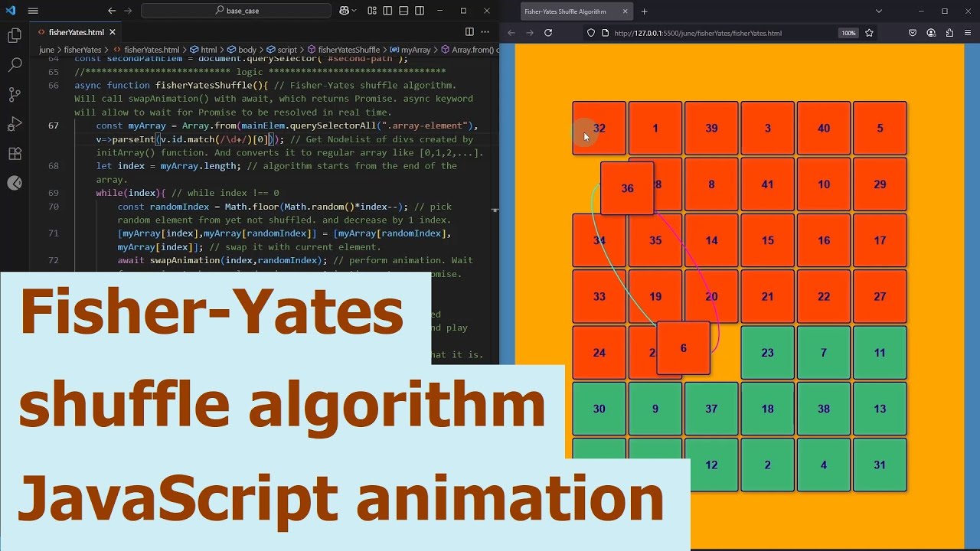The width and height of the screenshot is (980, 551).
Task: Click the VS Code Go Back arrow
Action: pos(112,11)
